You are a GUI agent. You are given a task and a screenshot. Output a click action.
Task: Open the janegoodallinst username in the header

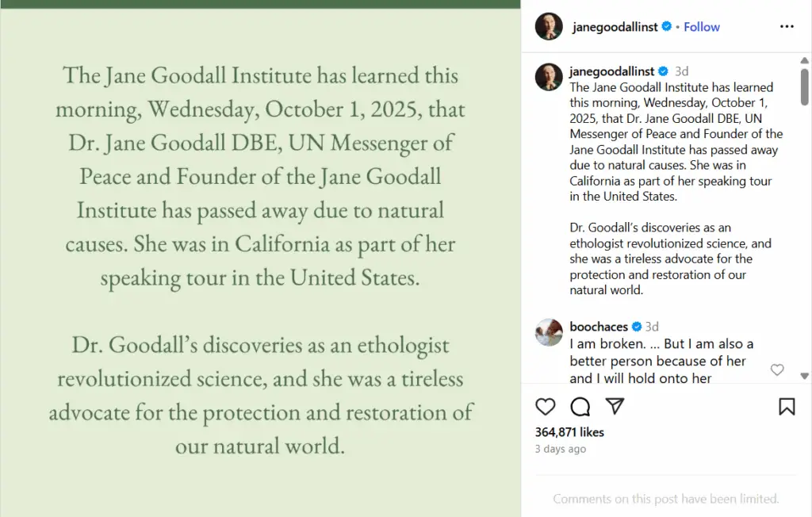click(615, 26)
